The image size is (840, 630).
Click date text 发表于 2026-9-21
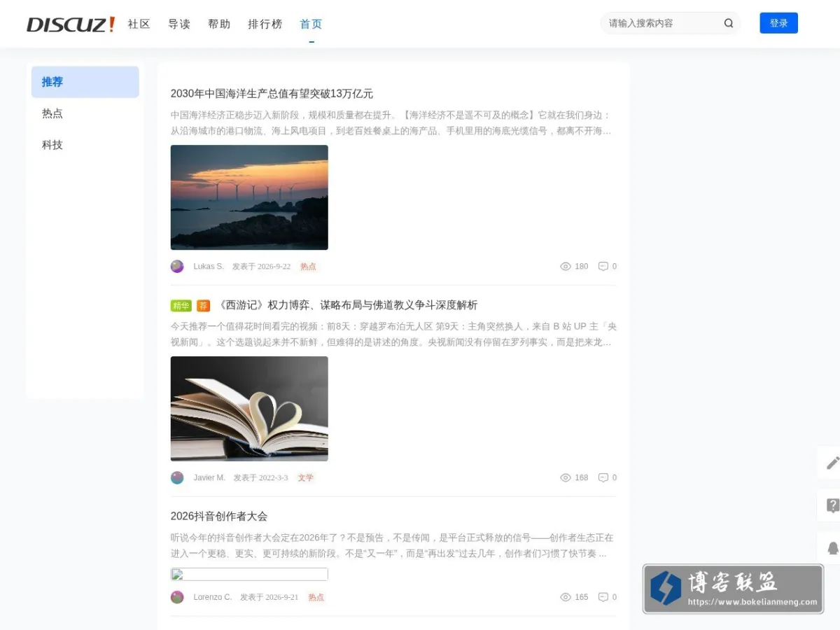click(x=269, y=598)
